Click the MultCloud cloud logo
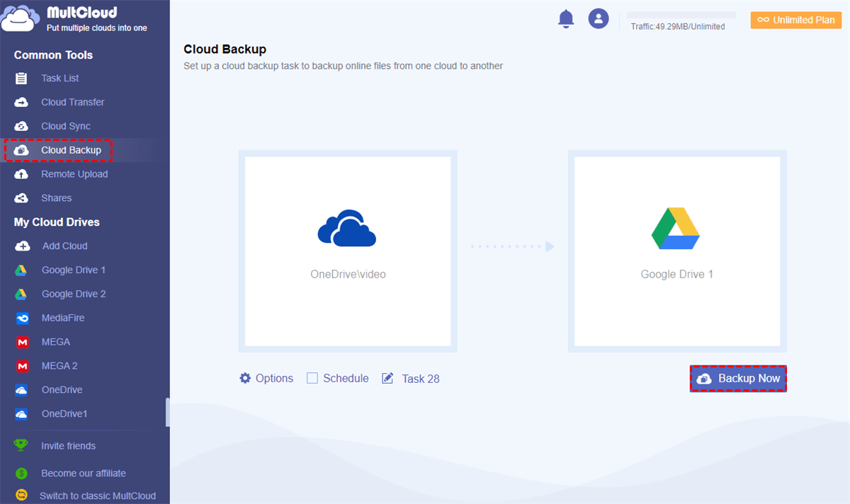Screen dimensions: 850x504 20,18
